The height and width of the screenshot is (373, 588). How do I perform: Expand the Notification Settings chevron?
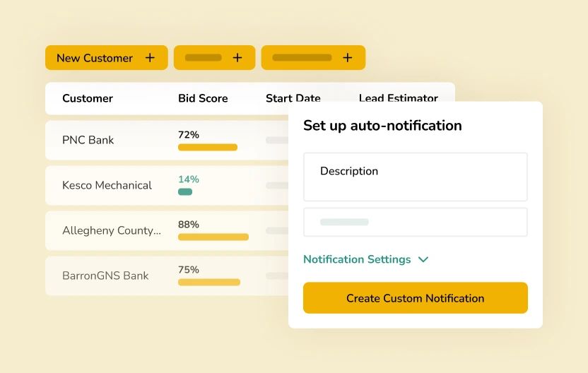click(x=423, y=259)
